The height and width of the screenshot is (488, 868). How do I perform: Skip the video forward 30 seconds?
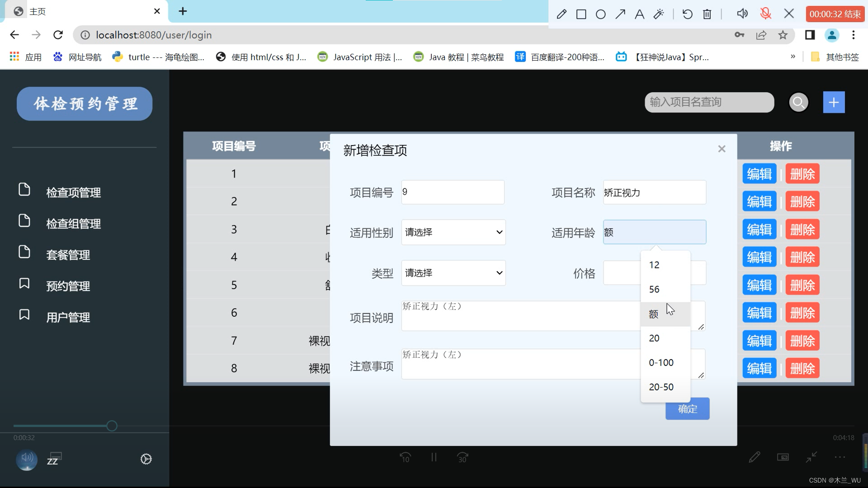coord(462,458)
